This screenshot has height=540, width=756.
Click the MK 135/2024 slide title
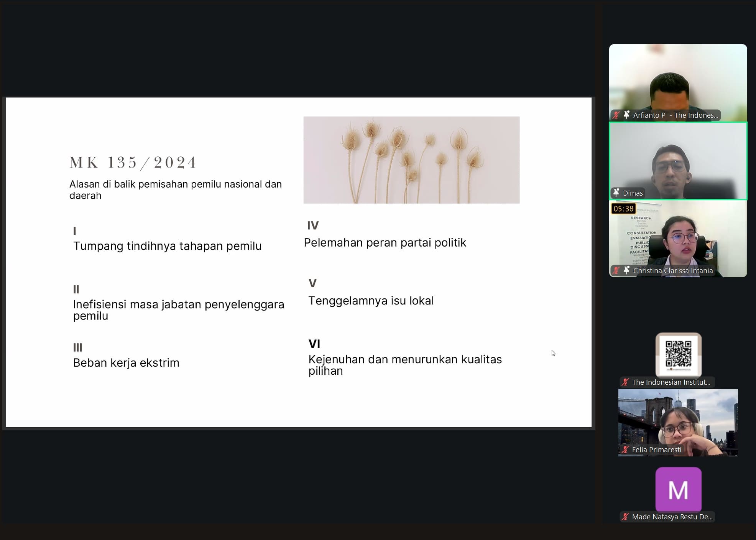click(133, 163)
